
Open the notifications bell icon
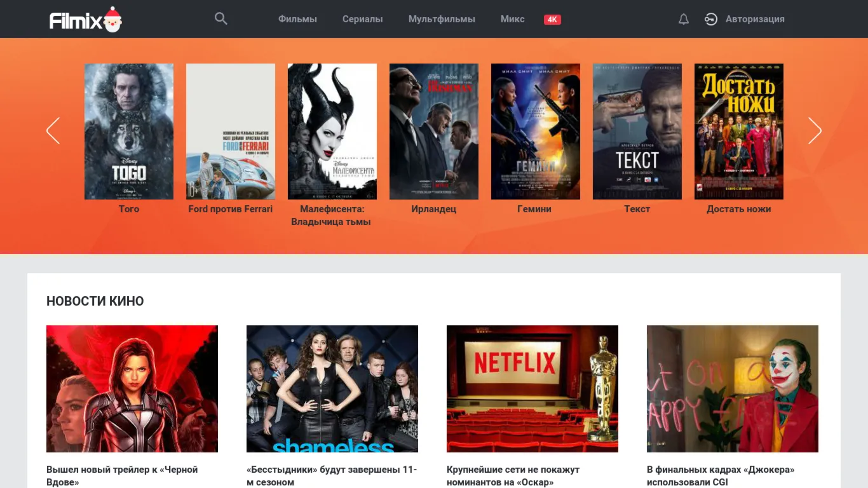(684, 19)
